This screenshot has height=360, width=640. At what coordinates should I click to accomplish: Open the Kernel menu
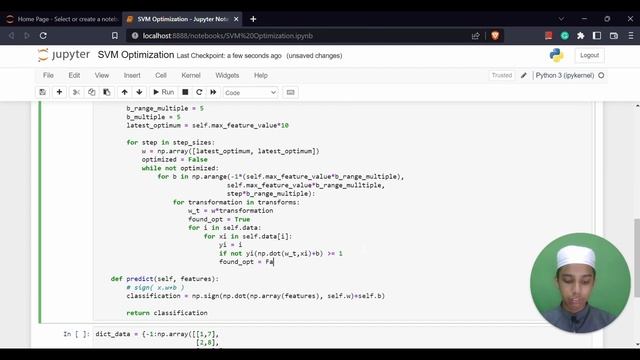[191, 76]
